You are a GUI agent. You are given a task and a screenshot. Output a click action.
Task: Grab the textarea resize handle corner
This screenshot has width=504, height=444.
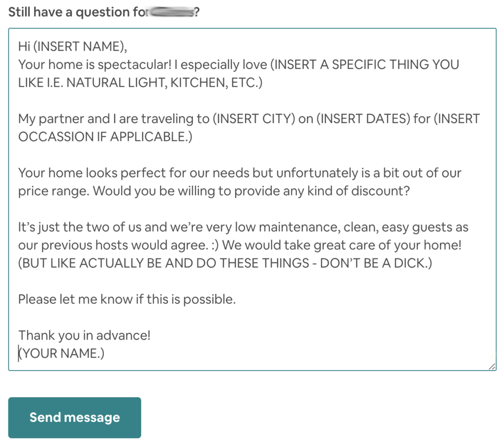tap(492, 366)
